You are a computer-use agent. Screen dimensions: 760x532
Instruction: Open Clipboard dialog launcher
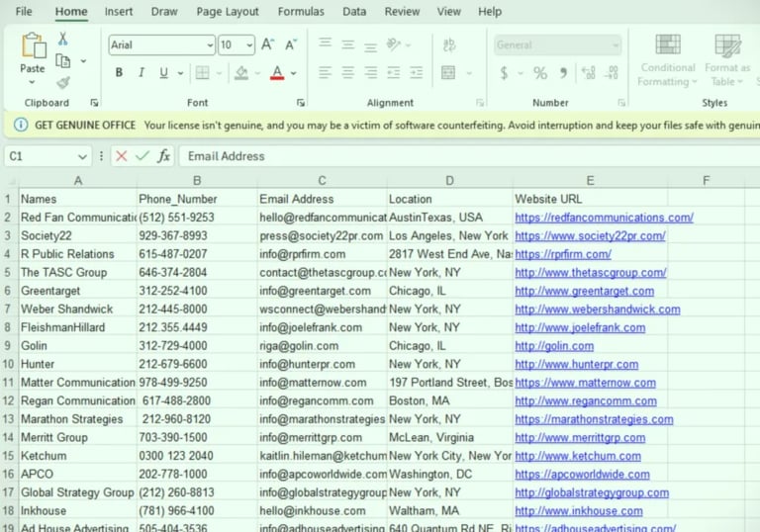(94, 103)
